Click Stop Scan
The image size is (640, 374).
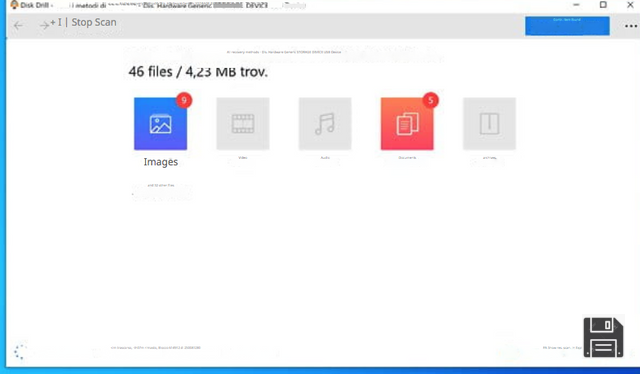pyautogui.click(x=94, y=22)
